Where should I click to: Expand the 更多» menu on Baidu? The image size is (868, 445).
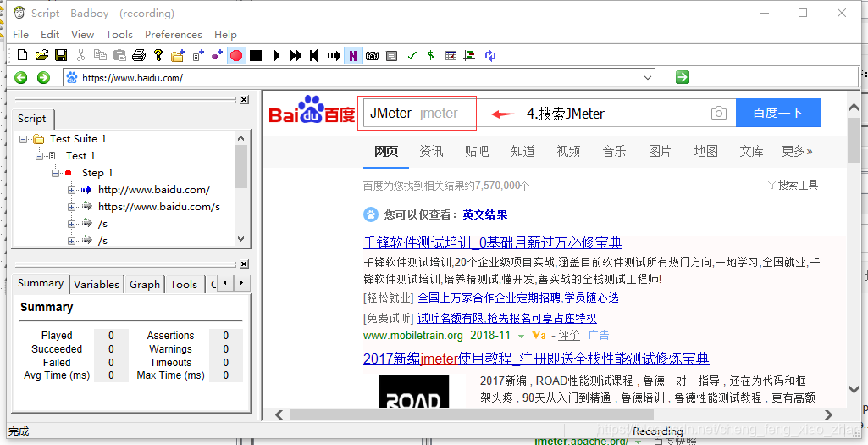(797, 151)
